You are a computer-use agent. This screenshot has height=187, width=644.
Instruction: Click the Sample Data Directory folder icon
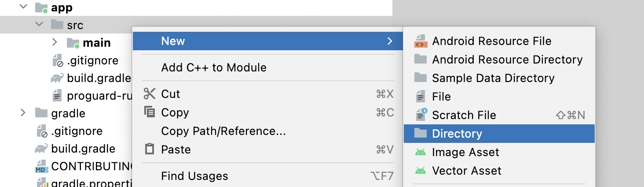tap(421, 78)
